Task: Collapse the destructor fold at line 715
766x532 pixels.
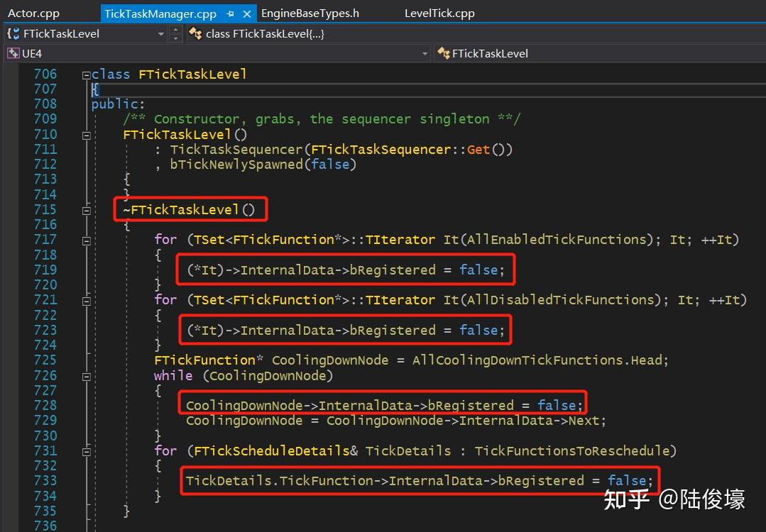Action: click(86, 209)
